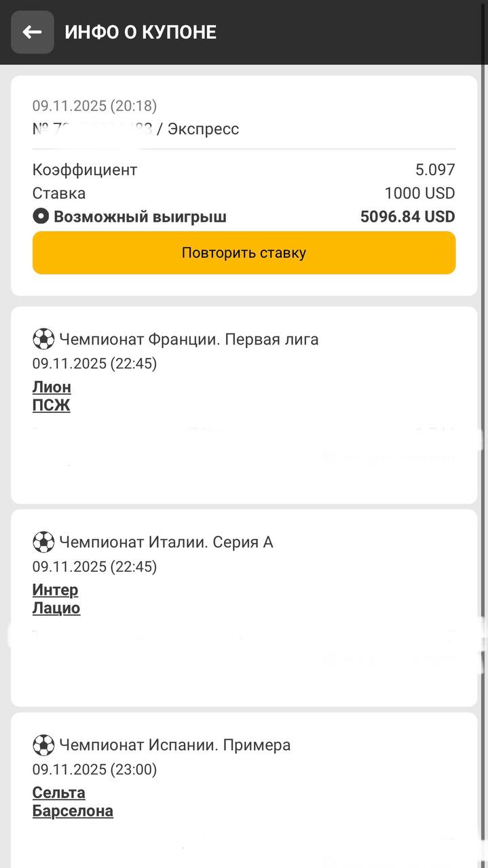Screen dimensions: 488x868
Task: Tap the possible winnings 5096.84 USD
Action: [x=407, y=217]
